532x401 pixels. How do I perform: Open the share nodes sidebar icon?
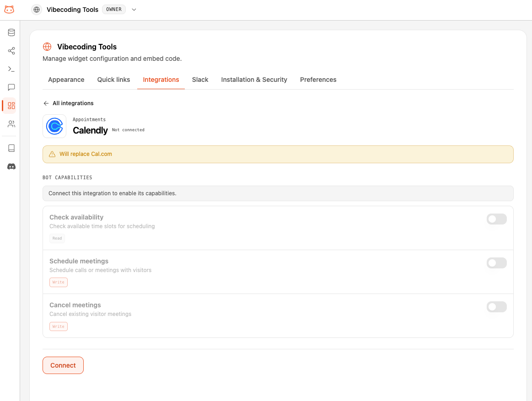11,51
